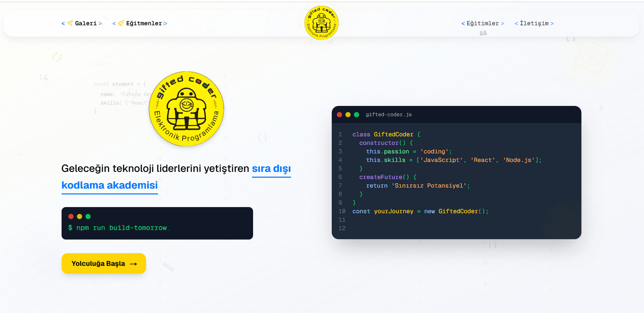Click the red dot in gifted-coder.js window
This screenshot has height=313, width=644.
click(339, 115)
